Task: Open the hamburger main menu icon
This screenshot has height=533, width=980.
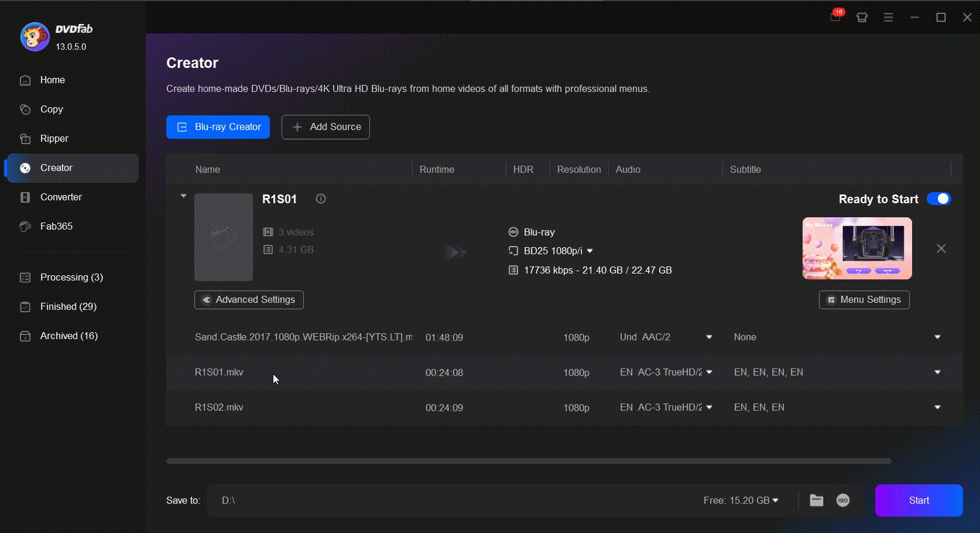Action: (888, 18)
